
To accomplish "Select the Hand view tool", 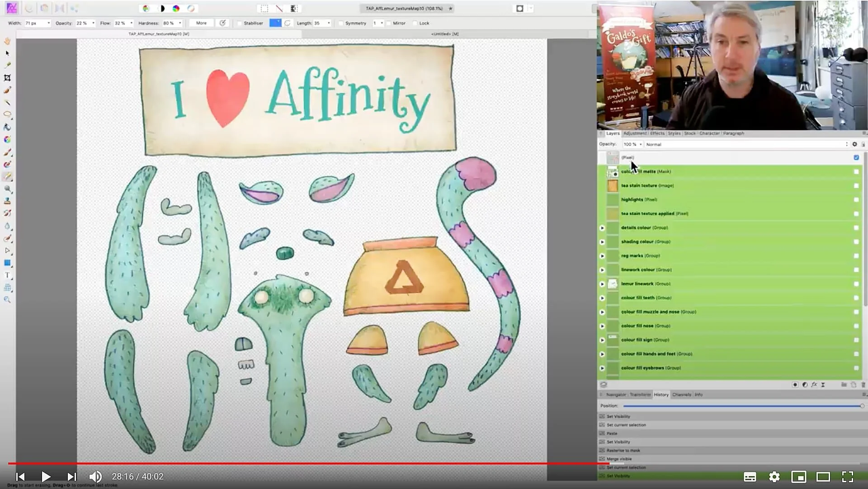I will click(7, 41).
